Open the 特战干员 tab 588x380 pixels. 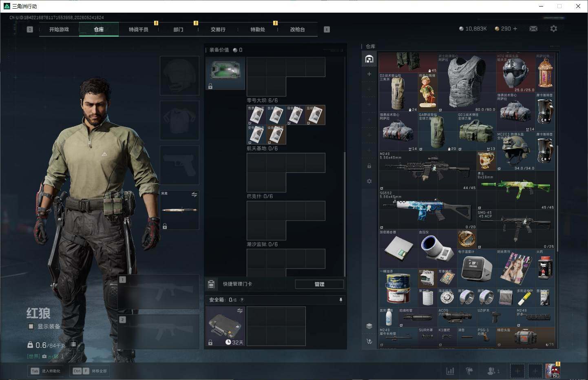click(x=139, y=29)
